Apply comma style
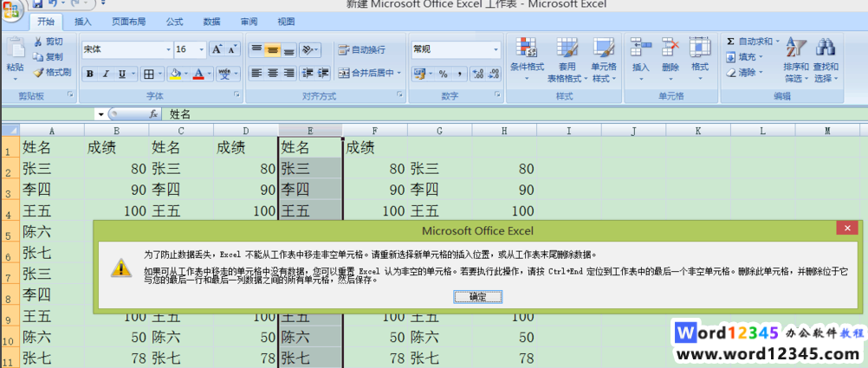Image resolution: width=868 pixels, height=368 pixels. click(x=459, y=74)
